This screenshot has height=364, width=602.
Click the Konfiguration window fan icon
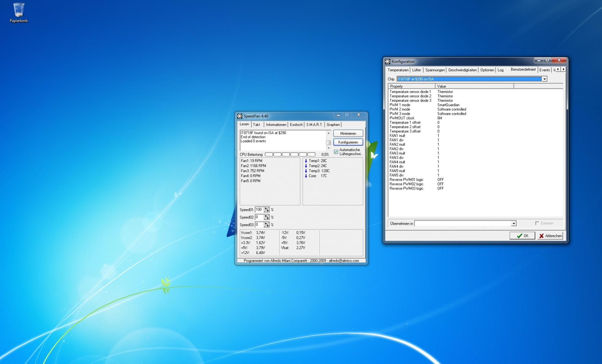click(388, 61)
